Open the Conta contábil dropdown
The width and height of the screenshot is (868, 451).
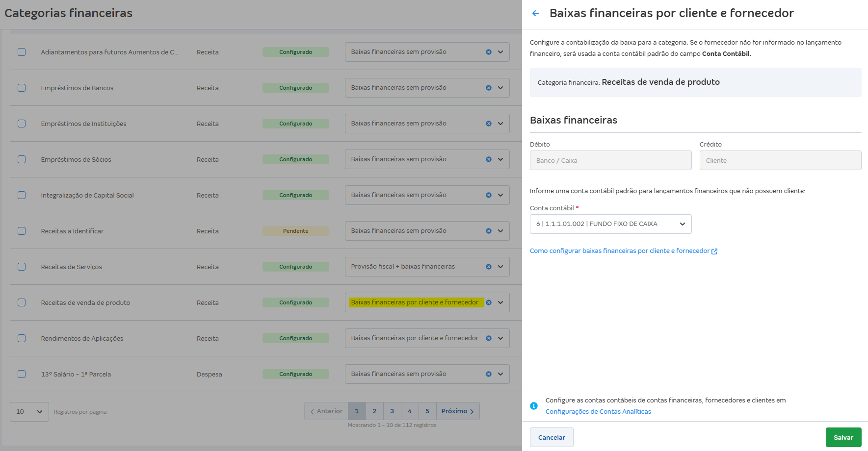(x=610, y=224)
